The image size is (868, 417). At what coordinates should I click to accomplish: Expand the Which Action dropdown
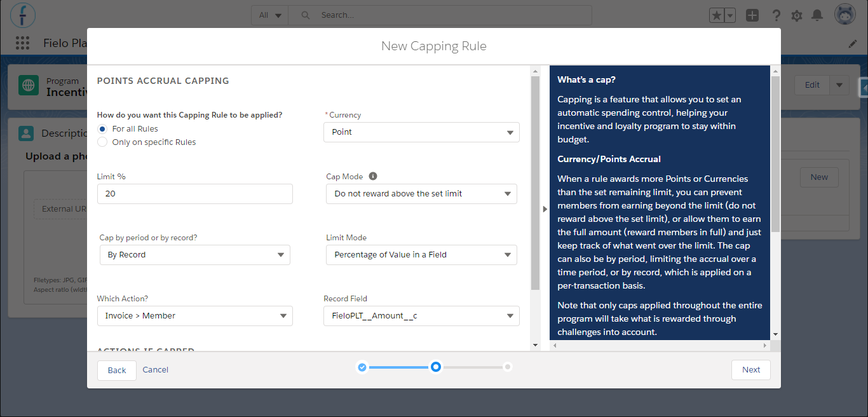coord(195,316)
